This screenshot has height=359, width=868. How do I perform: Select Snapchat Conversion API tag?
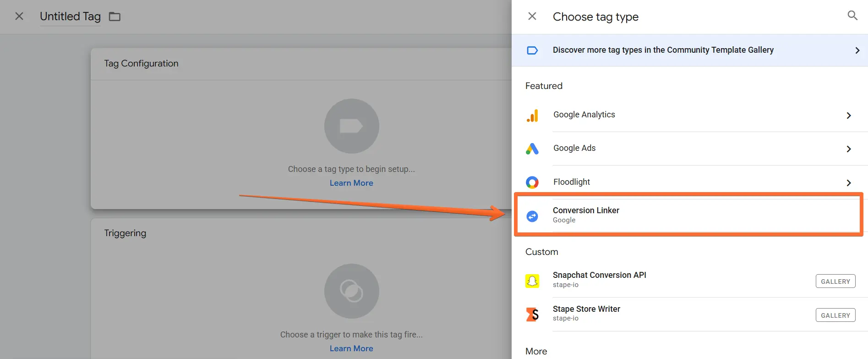coord(690,280)
